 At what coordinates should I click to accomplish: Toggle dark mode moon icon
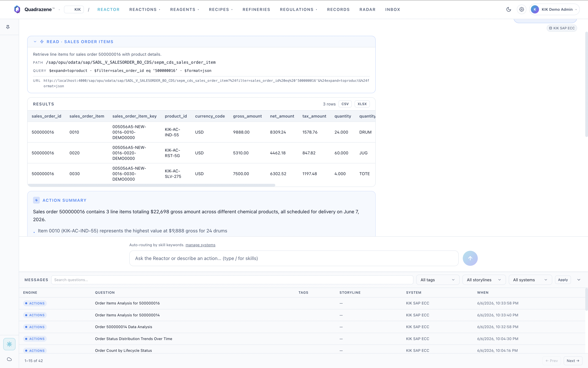[x=509, y=10]
